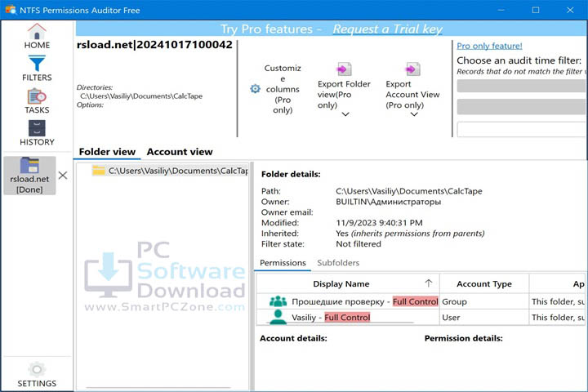This screenshot has height=392, width=588.
Task: Open the FILTERS funnel icon
Action: point(37,64)
